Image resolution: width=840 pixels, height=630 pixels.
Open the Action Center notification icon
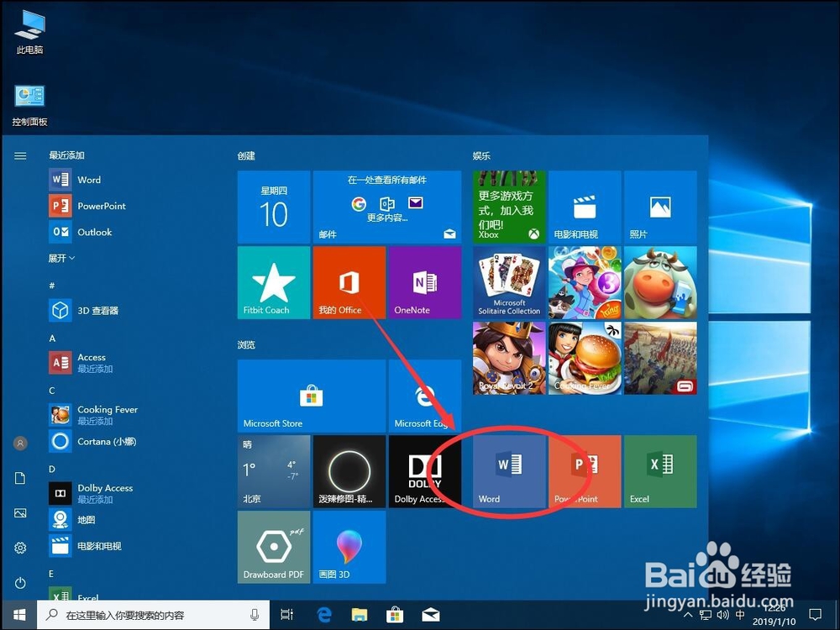click(x=815, y=614)
